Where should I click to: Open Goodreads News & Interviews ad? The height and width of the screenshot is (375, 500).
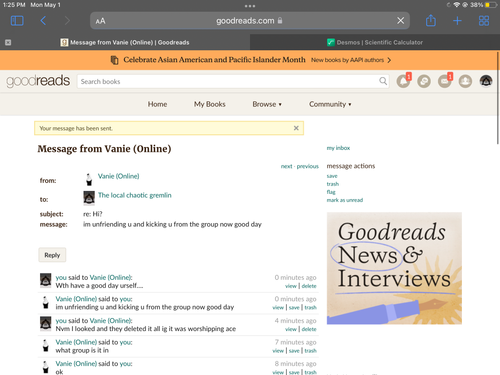(394, 268)
